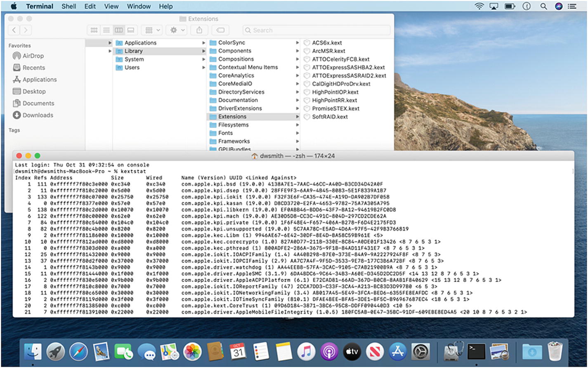This screenshot has width=588, height=368.
Task: Switch Finder to list view
Action: (106, 30)
